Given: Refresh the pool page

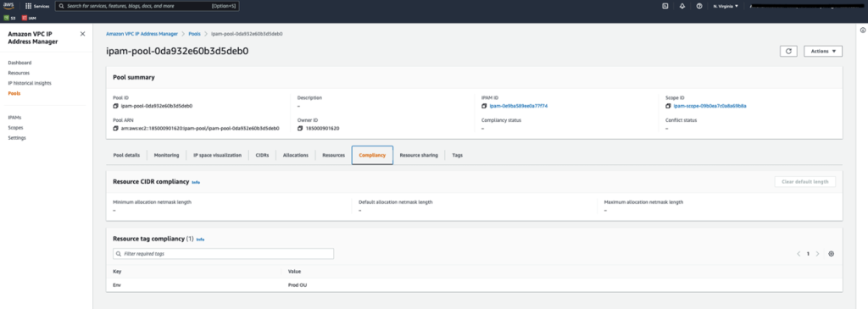Looking at the screenshot, I should point(788,51).
